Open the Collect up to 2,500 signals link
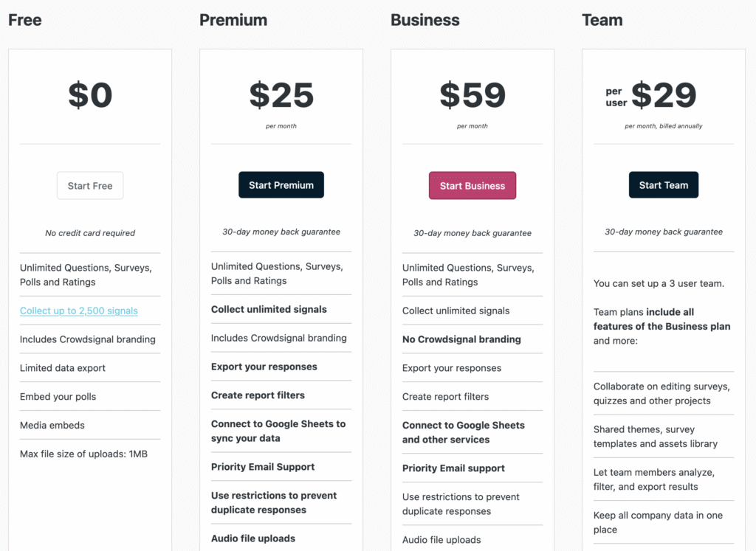 coord(78,311)
